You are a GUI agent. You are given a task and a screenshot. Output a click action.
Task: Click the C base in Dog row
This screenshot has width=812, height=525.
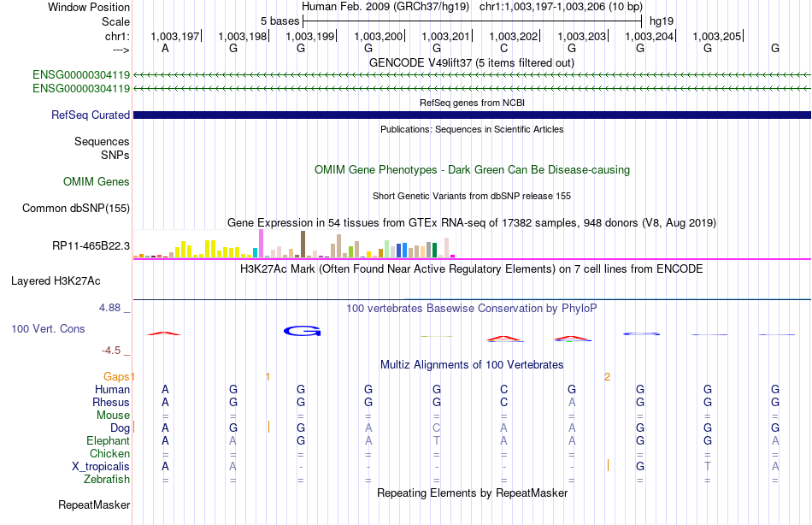pos(437,428)
